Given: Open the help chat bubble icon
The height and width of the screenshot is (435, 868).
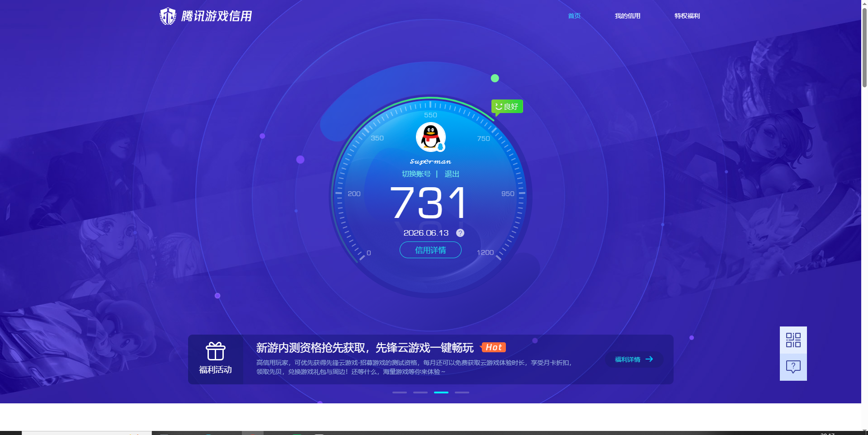Looking at the screenshot, I should pyautogui.click(x=793, y=367).
